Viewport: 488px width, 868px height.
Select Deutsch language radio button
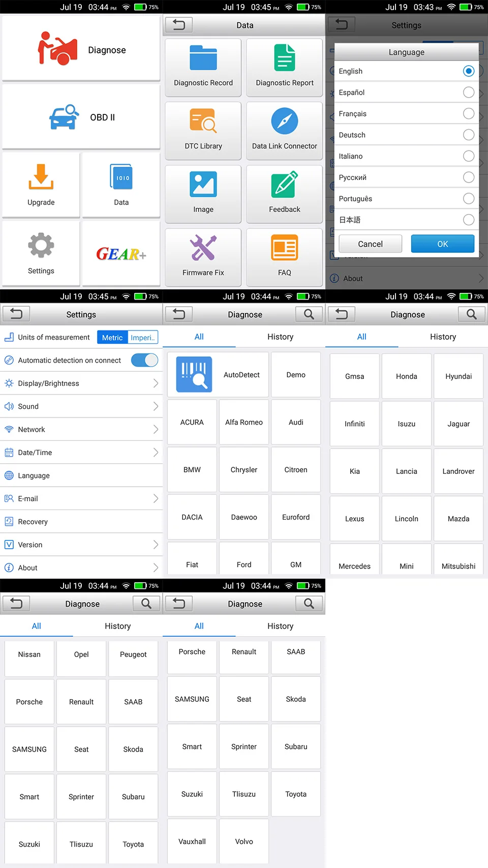click(x=469, y=135)
